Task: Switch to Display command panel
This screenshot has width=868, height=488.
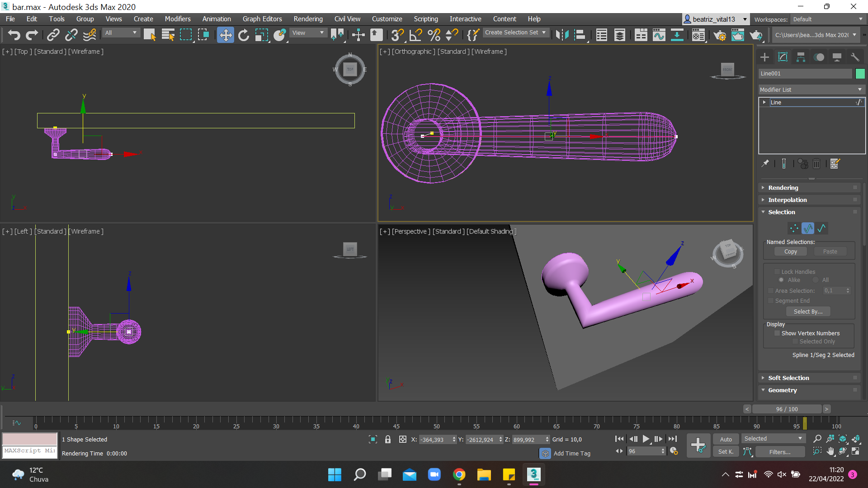Action: (x=837, y=57)
